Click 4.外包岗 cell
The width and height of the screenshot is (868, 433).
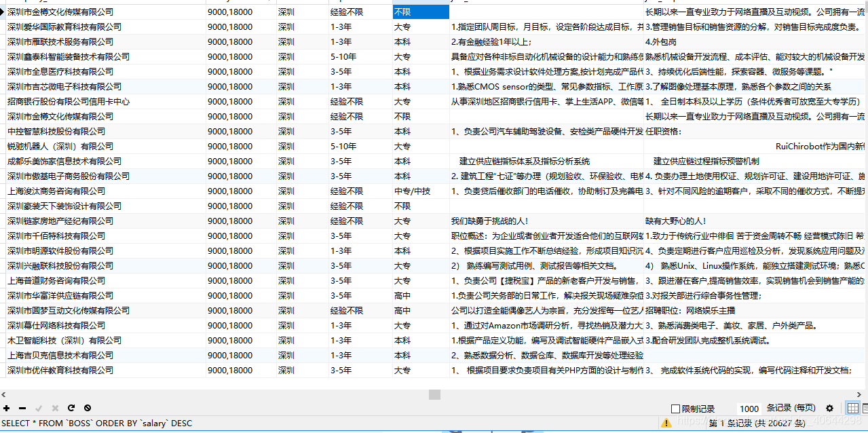click(755, 41)
